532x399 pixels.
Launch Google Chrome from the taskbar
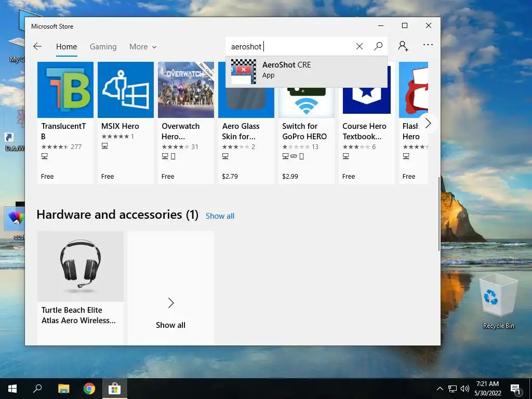(89, 389)
